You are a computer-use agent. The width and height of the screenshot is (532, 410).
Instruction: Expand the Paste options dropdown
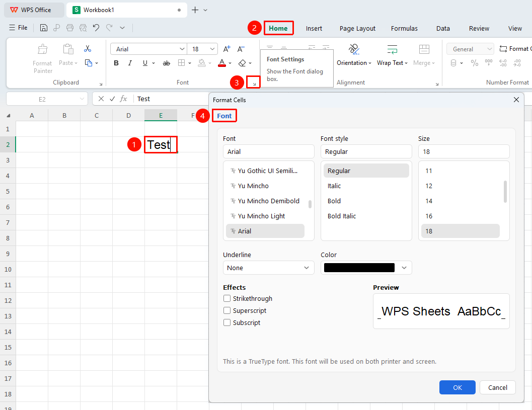click(76, 63)
